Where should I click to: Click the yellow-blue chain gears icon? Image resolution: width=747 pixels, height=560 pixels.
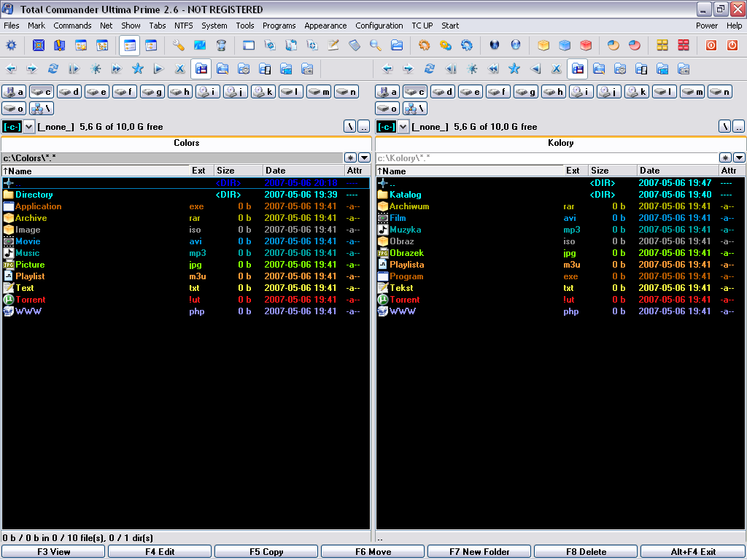[x=446, y=45]
